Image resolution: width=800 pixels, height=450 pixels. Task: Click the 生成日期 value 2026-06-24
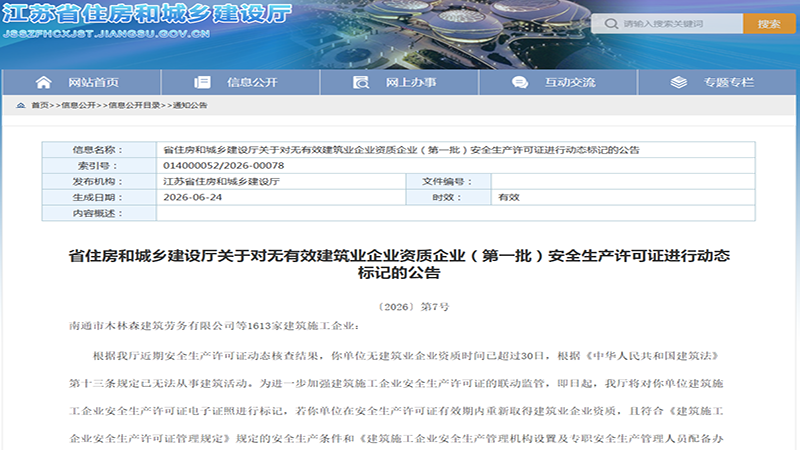(192, 197)
